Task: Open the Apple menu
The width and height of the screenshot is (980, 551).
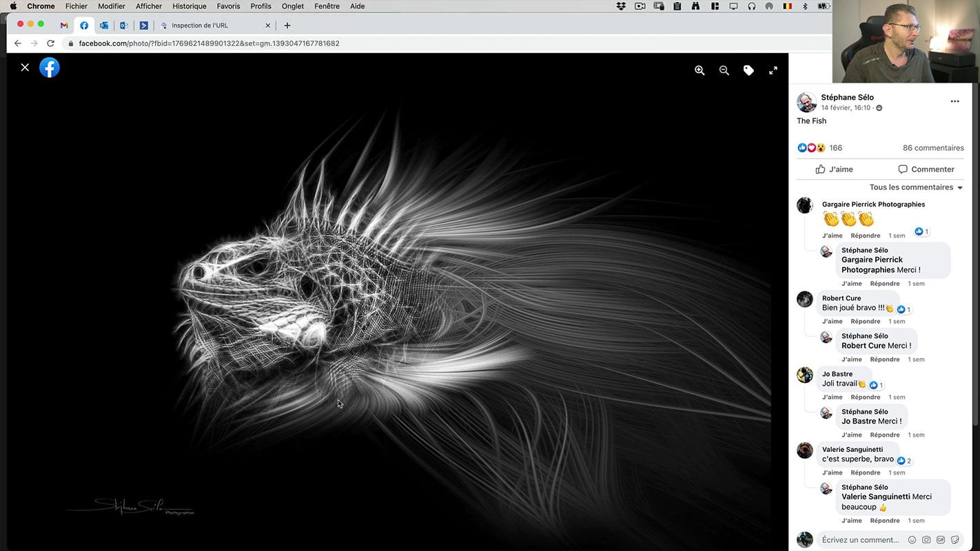Action: 13,6
